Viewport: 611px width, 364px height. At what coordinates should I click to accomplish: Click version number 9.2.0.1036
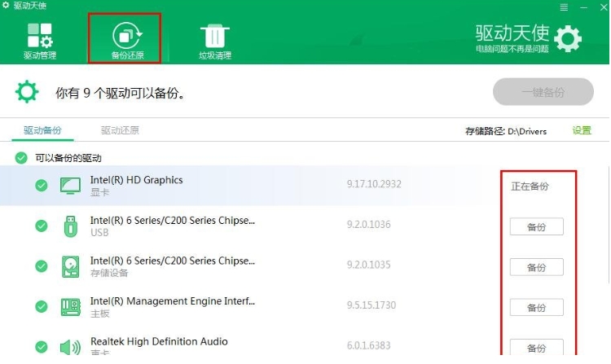pos(368,224)
